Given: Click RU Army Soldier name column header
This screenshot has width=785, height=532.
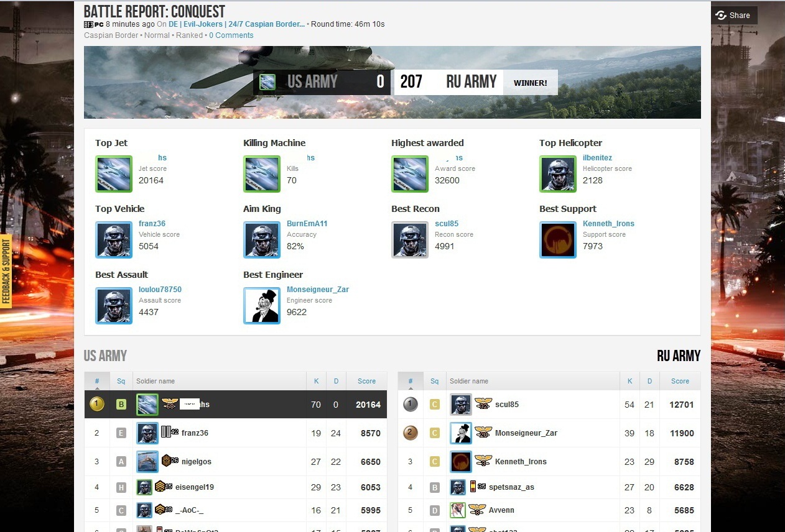Looking at the screenshot, I should click(532, 381).
